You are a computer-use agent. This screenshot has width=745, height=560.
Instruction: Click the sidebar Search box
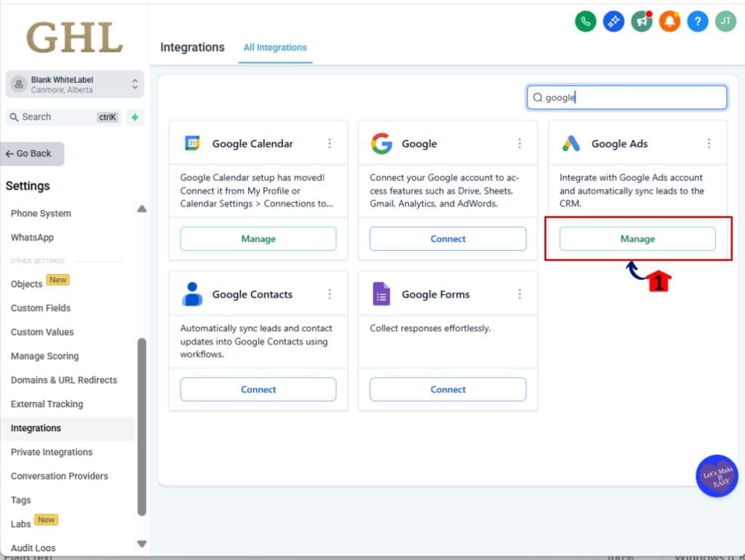pos(64,117)
